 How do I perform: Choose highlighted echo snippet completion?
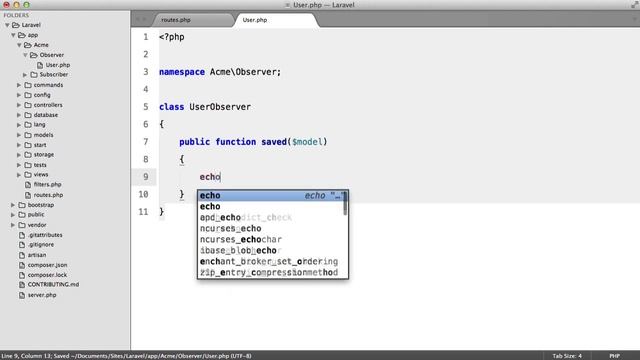[x=271, y=196]
